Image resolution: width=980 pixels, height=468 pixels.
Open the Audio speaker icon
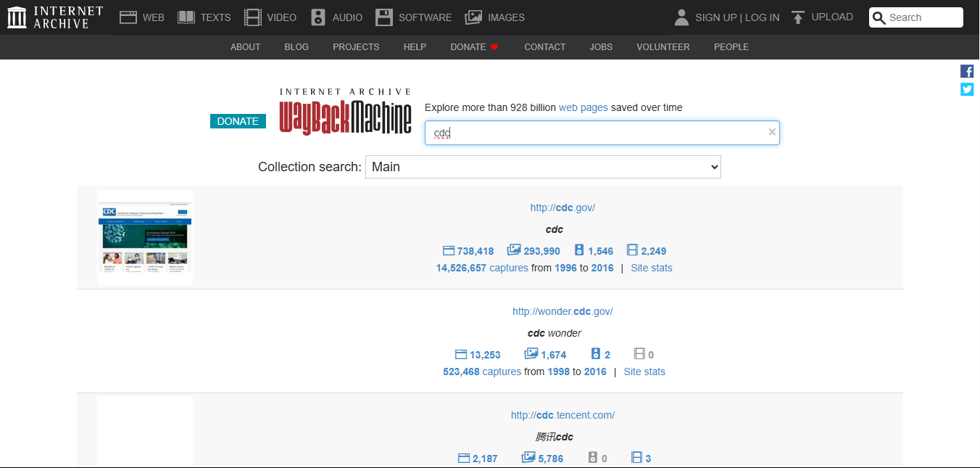pyautogui.click(x=318, y=17)
